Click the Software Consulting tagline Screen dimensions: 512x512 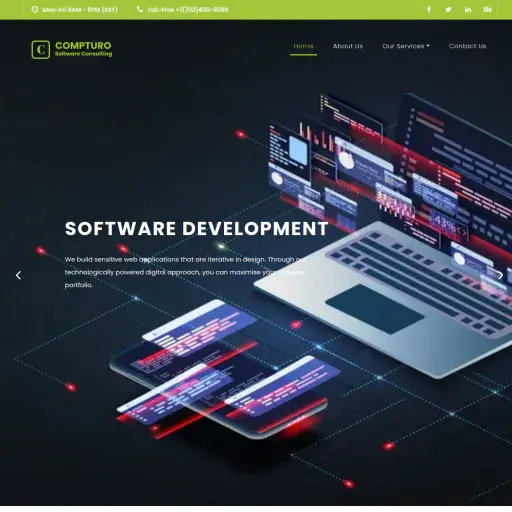[83, 54]
